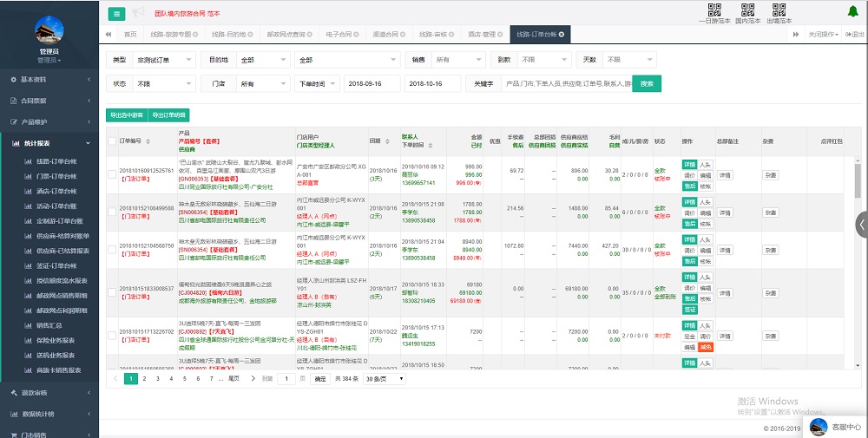Viewport: 868px width, 438px height.
Task: Click the green hamburger menu toggle button
Action: tap(116, 13)
